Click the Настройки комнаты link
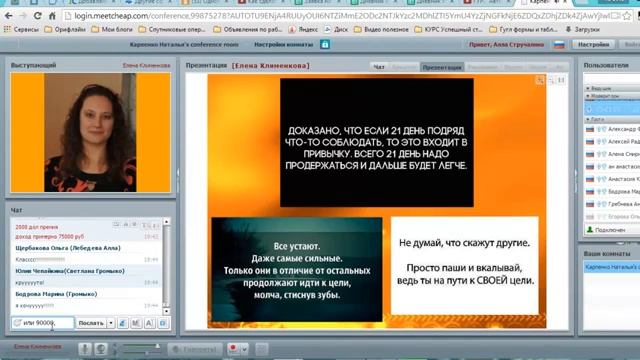The image size is (640, 360). coord(283,44)
